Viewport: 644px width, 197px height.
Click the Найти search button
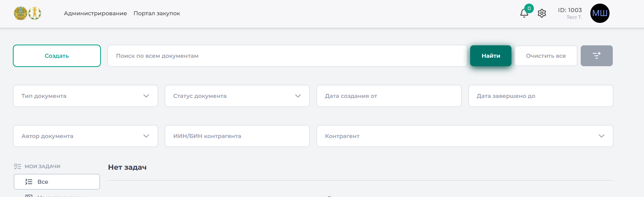(x=491, y=56)
